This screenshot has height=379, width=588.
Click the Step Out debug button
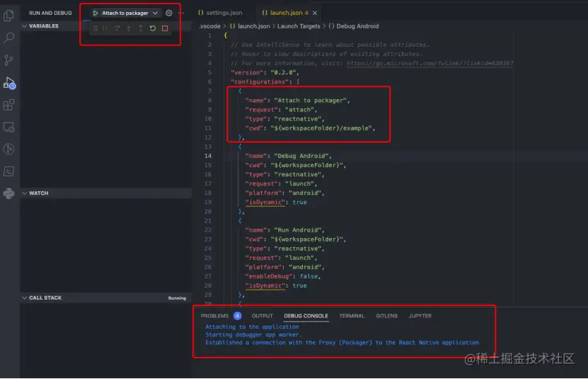click(141, 28)
